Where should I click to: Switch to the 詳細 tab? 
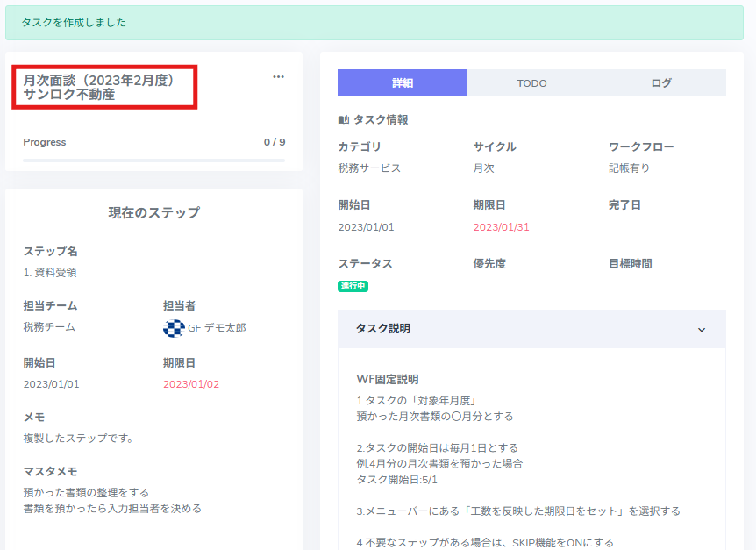402,83
